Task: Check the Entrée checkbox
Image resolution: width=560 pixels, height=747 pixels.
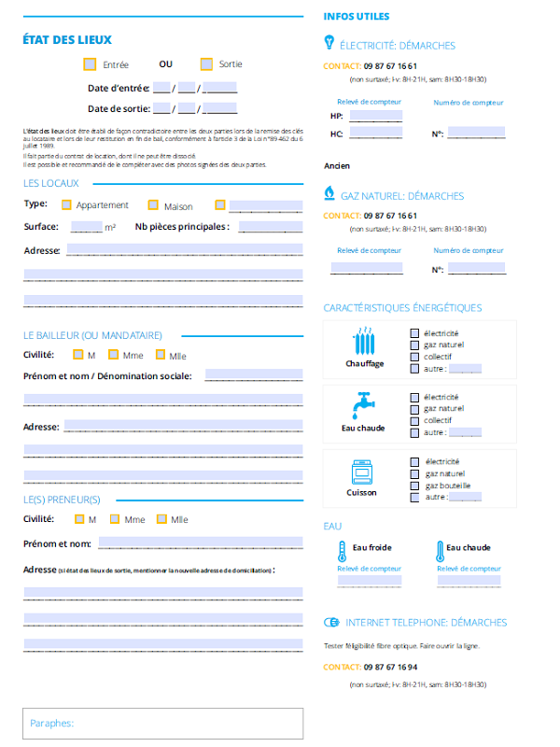Action: (90, 64)
